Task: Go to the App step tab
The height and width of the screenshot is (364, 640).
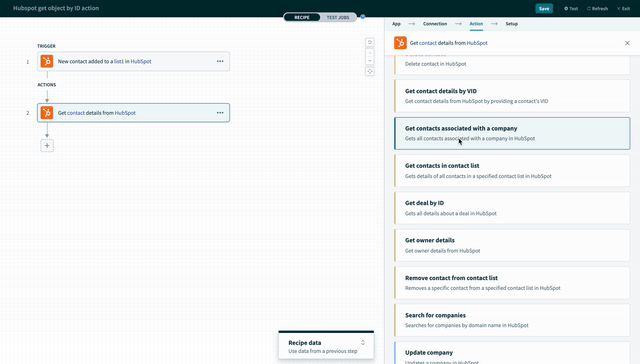Action: click(x=396, y=24)
